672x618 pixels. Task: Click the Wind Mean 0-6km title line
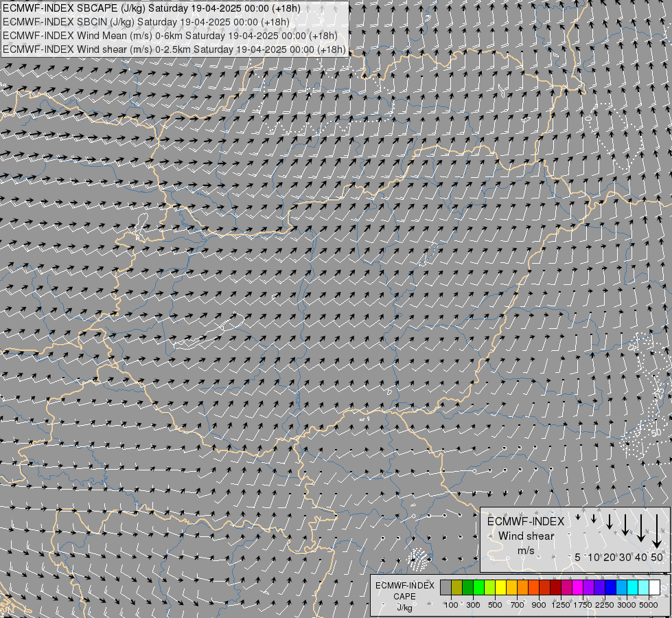(x=170, y=36)
